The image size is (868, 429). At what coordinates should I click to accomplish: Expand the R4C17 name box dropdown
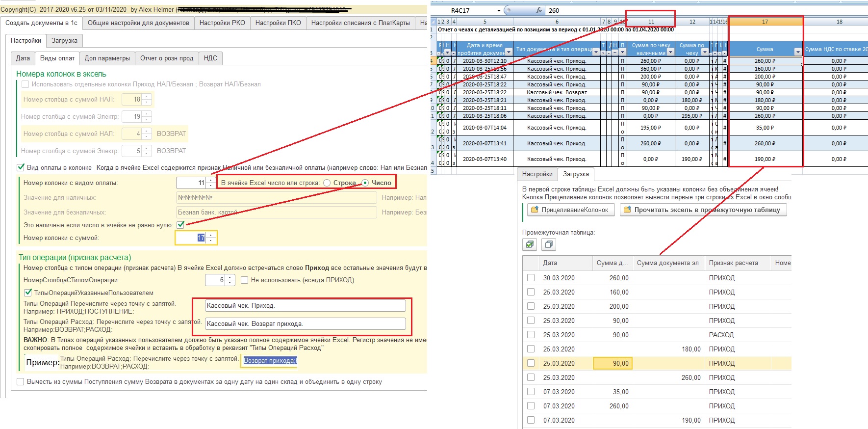[x=499, y=10]
